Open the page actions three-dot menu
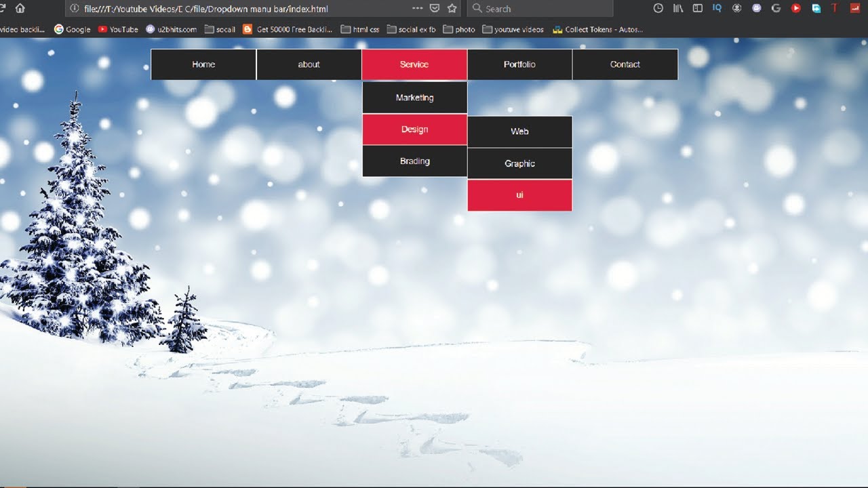 pos(418,8)
